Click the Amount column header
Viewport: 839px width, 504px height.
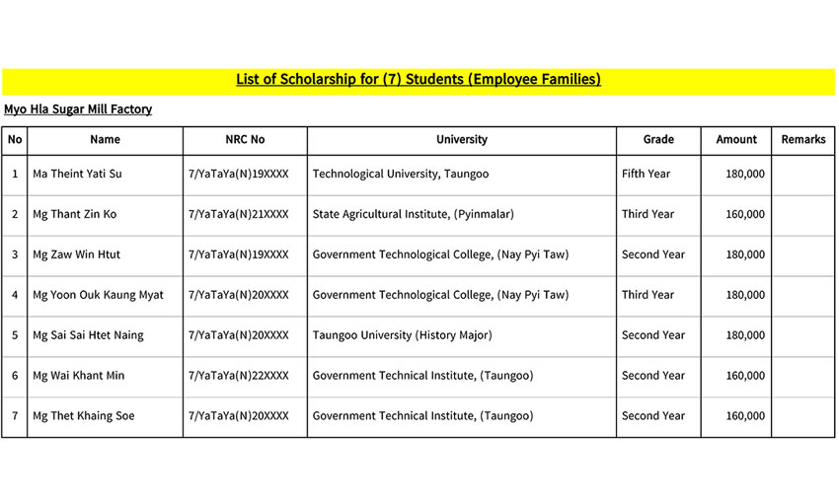pos(736,140)
